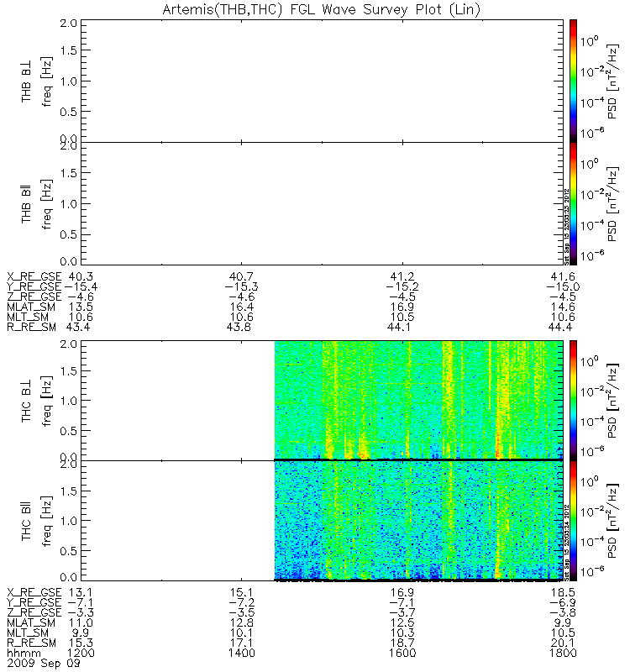Click the X_RE_GSE value 41.2

click(x=402, y=276)
